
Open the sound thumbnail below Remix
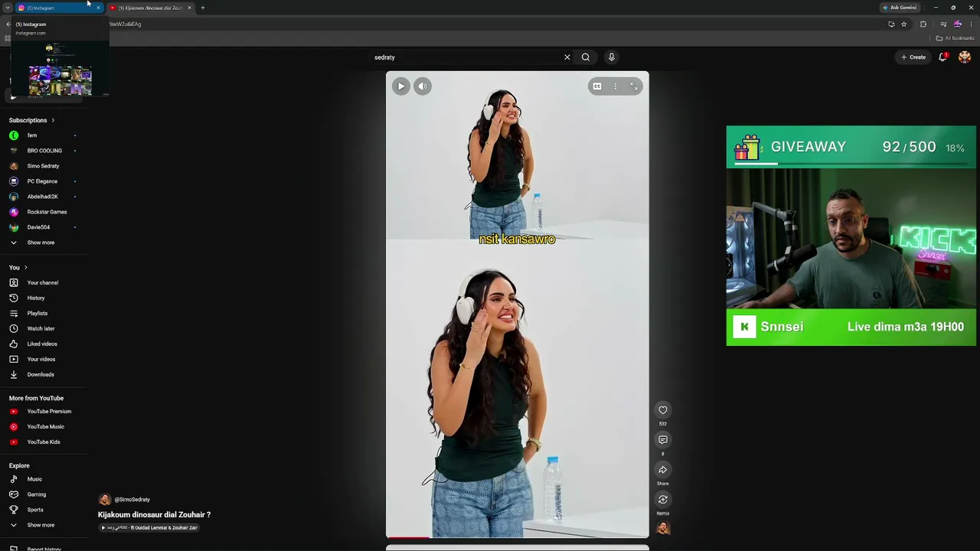point(663,528)
